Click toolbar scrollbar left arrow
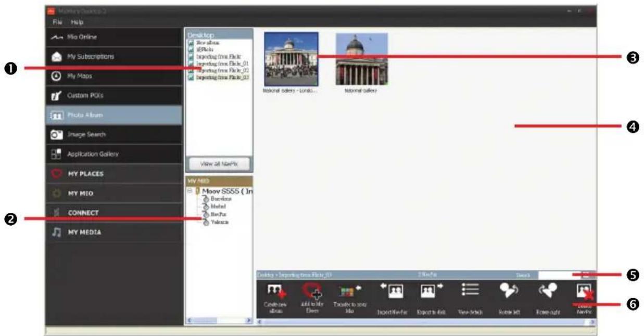The width and height of the screenshot is (644, 336). pyautogui.click(x=260, y=322)
